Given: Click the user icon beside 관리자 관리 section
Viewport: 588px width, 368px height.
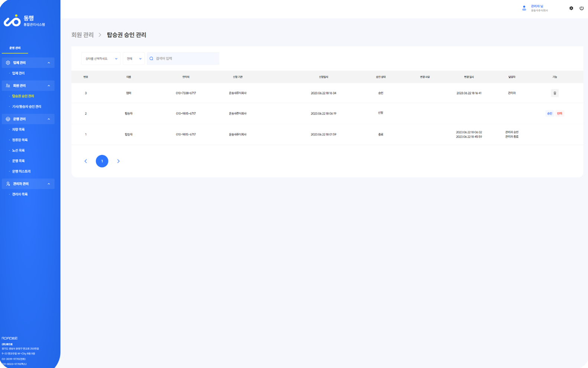Looking at the screenshot, I should [8, 184].
